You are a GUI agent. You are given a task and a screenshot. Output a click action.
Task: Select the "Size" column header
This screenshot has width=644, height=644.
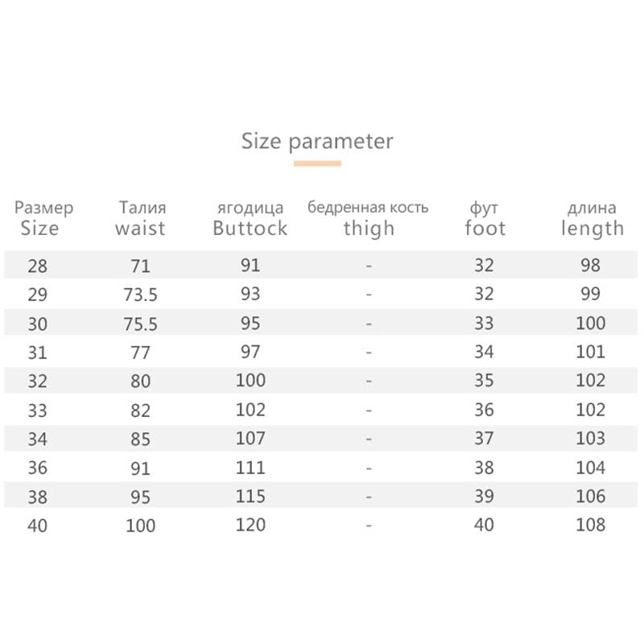pyautogui.click(x=39, y=228)
